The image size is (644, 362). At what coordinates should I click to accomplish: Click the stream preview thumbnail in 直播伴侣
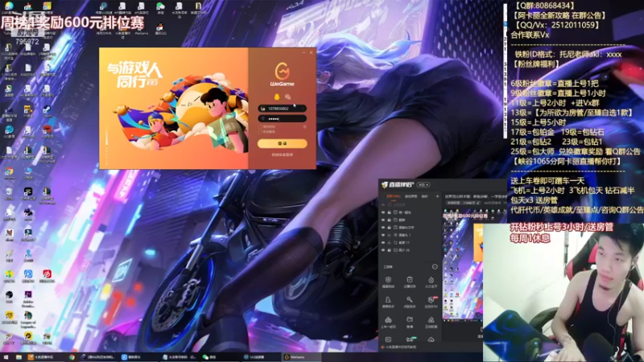click(462, 265)
